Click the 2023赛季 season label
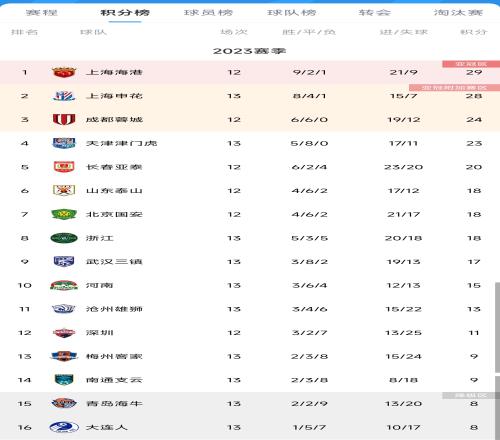Viewport: 500px width, 440px height. pyautogui.click(x=250, y=51)
